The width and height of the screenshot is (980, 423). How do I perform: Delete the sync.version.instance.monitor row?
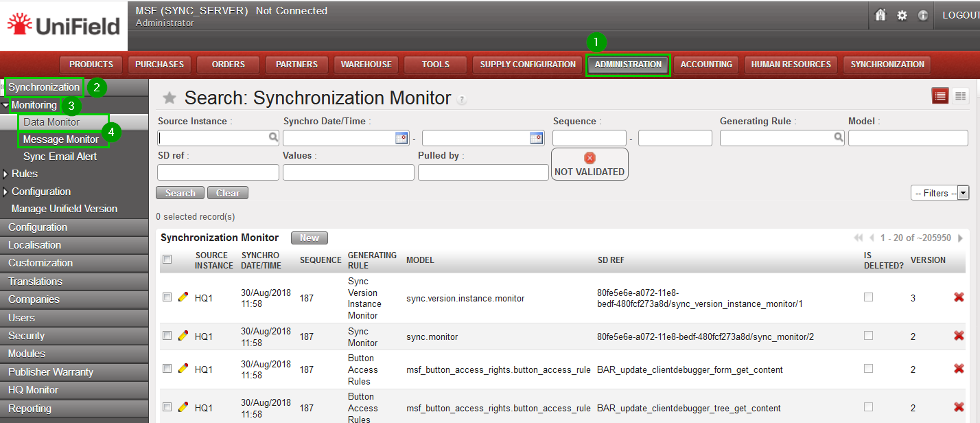[959, 297]
